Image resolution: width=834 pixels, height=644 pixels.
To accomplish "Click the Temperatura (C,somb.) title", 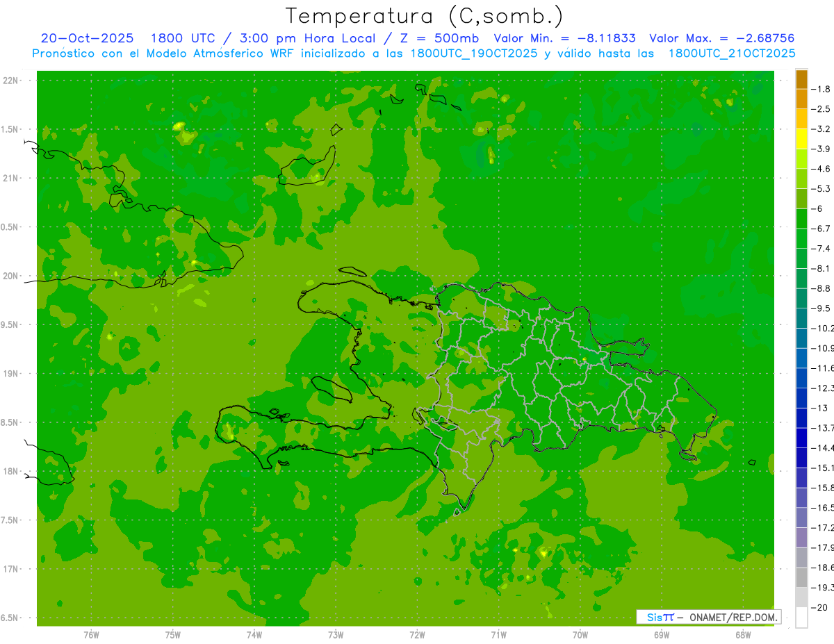I will point(425,15).
